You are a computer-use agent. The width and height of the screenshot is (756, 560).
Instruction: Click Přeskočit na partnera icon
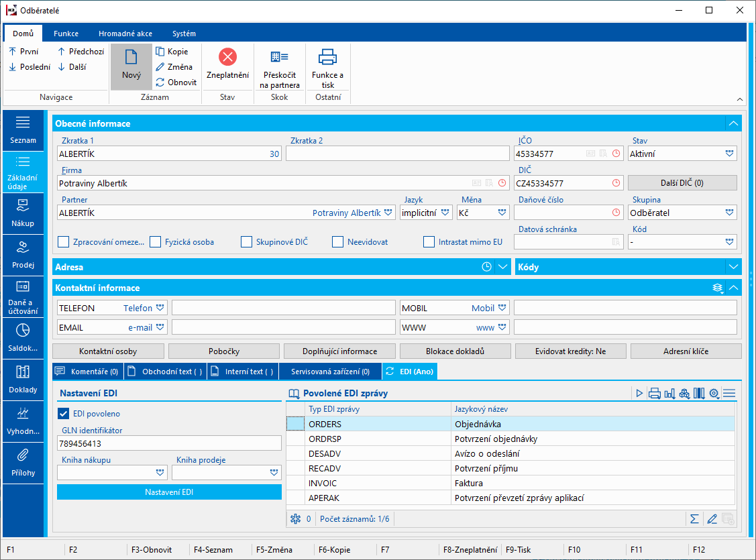point(279,57)
